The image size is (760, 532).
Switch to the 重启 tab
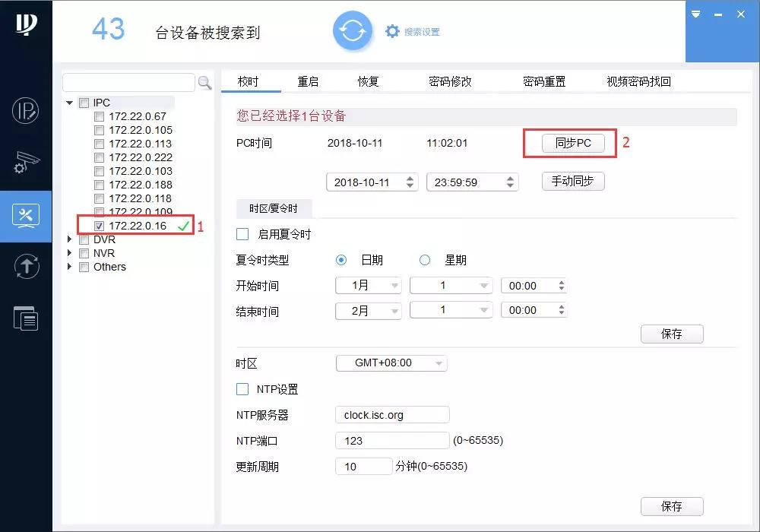(x=309, y=81)
